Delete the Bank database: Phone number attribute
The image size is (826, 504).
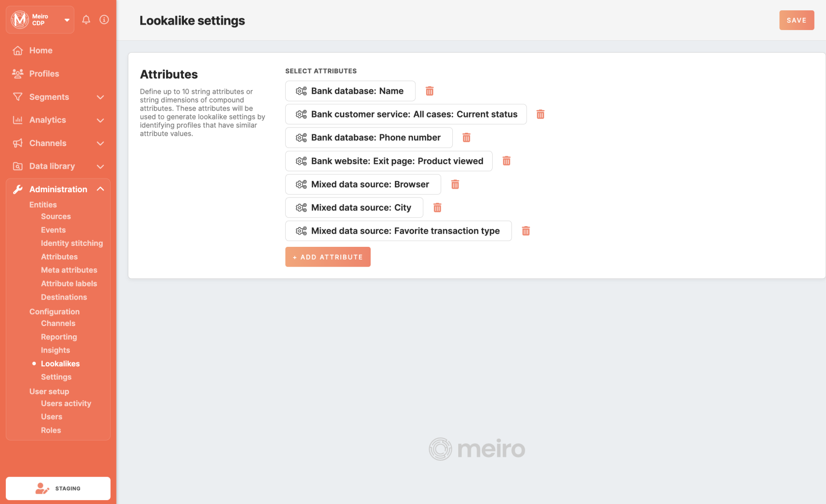467,138
